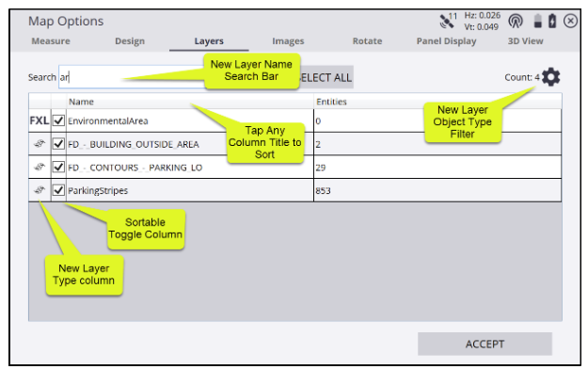
Task: Sort by the Name column header
Action: (190, 102)
